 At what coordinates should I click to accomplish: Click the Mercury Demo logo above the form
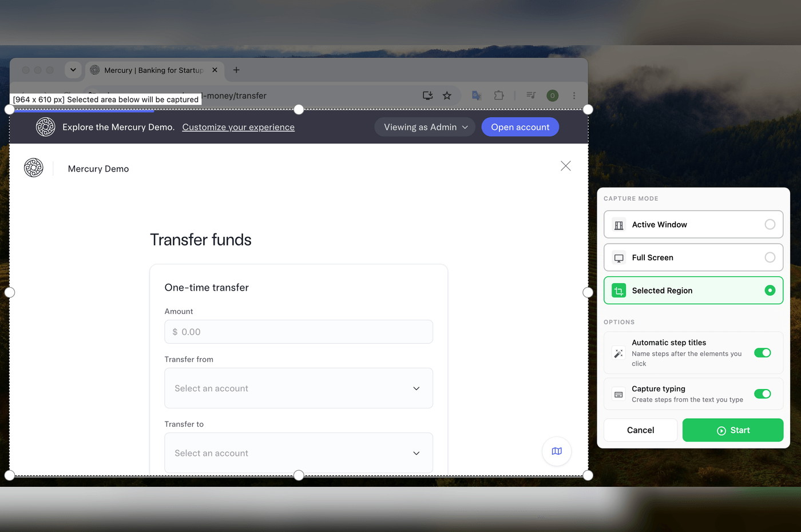(x=34, y=168)
